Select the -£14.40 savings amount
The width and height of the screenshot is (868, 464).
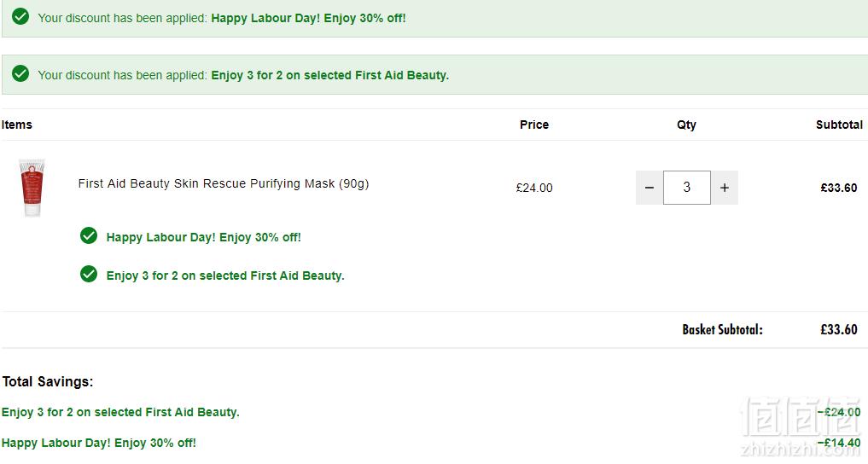pyautogui.click(x=839, y=443)
